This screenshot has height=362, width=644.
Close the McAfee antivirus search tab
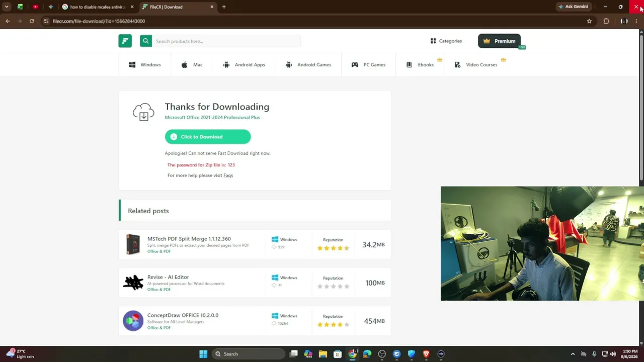tap(132, 7)
